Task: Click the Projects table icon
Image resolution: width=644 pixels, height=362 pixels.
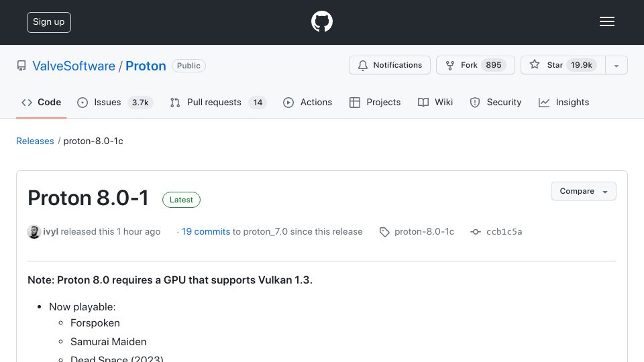Action: click(x=355, y=103)
